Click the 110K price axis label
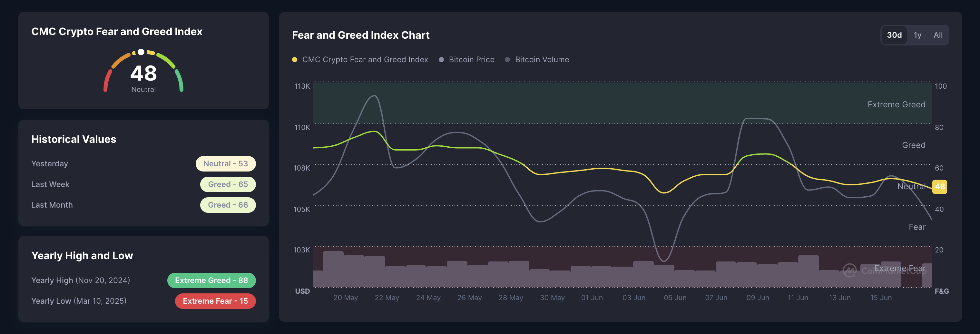 click(x=302, y=127)
